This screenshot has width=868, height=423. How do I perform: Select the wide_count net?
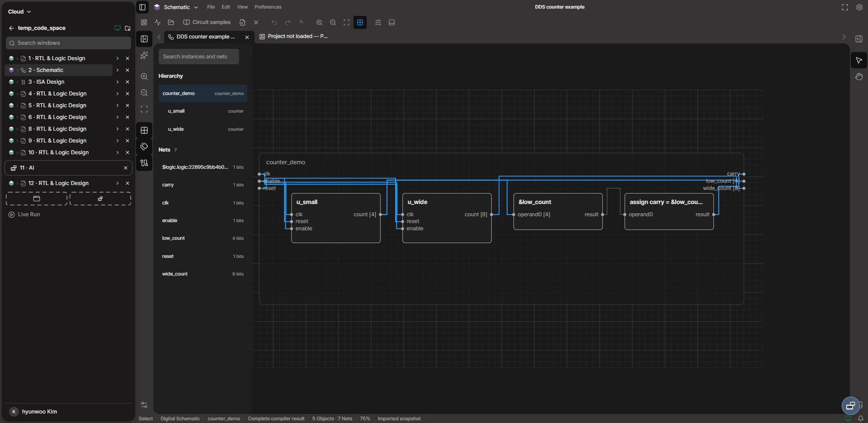point(203,274)
